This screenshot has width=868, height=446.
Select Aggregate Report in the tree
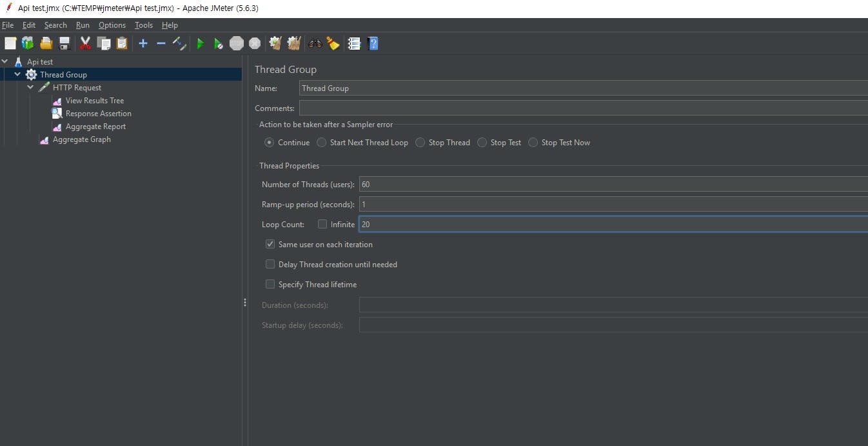(x=95, y=127)
